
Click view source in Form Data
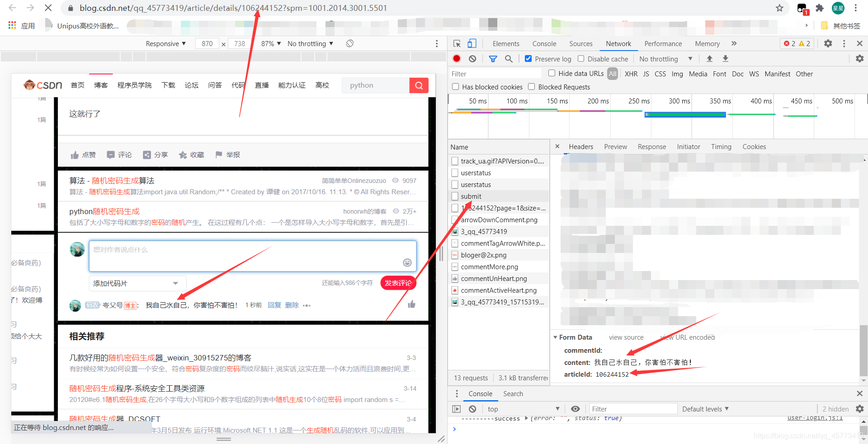(626, 337)
